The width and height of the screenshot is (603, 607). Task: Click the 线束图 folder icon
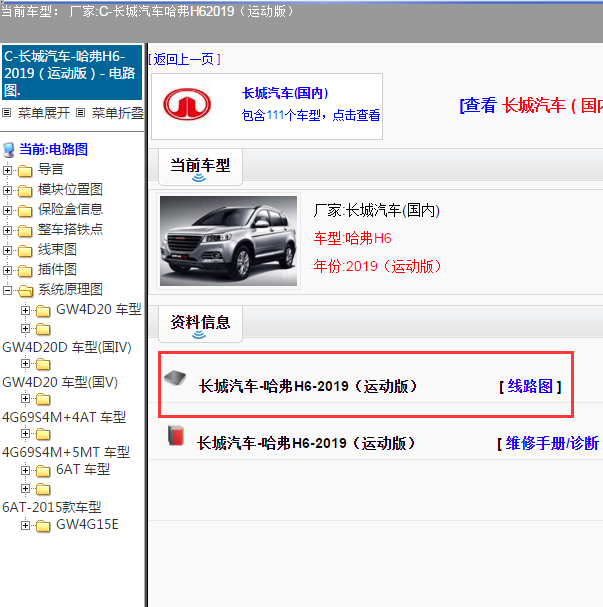(25, 251)
